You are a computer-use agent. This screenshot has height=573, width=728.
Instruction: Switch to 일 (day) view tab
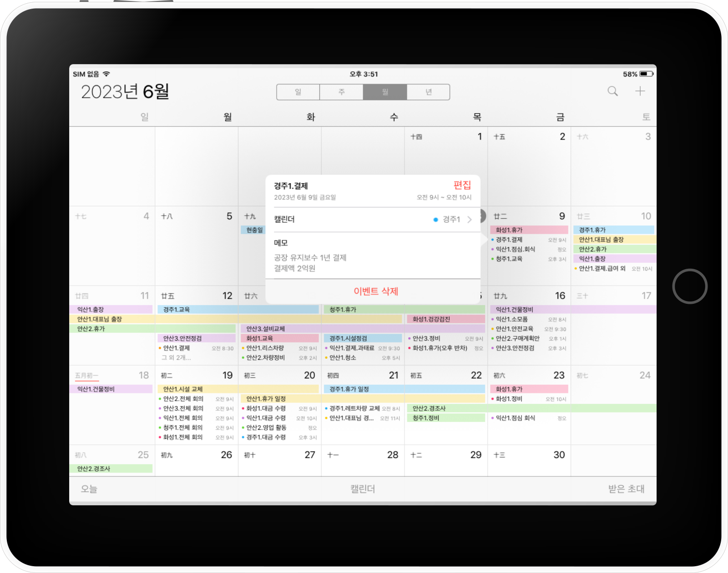[x=298, y=92]
